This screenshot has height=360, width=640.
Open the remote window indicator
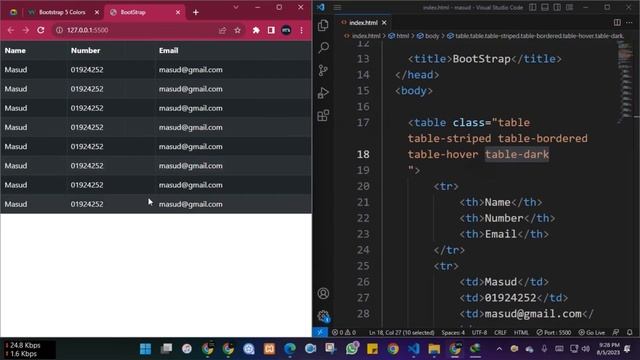[x=320, y=332]
